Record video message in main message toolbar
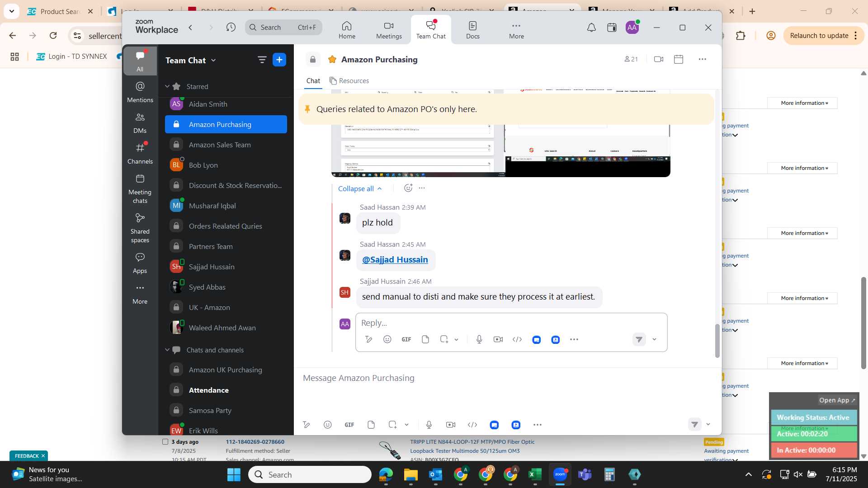 [451, 425]
